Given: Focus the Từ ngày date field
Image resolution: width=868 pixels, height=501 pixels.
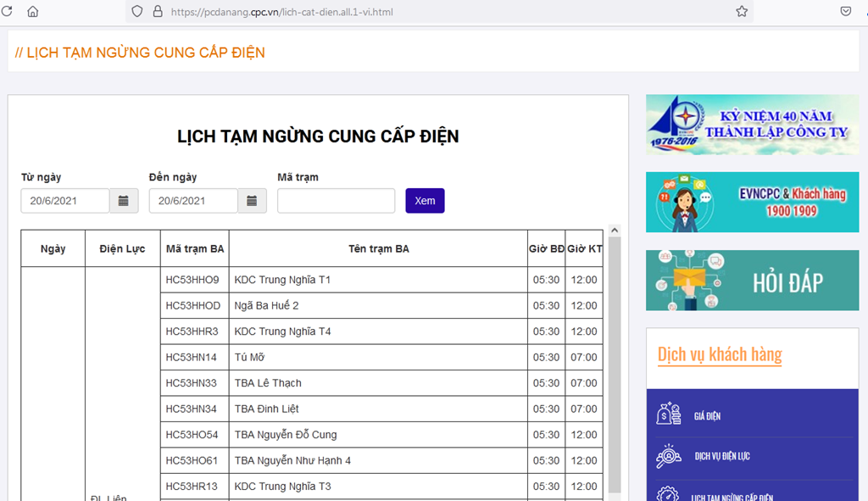Looking at the screenshot, I should click(65, 200).
